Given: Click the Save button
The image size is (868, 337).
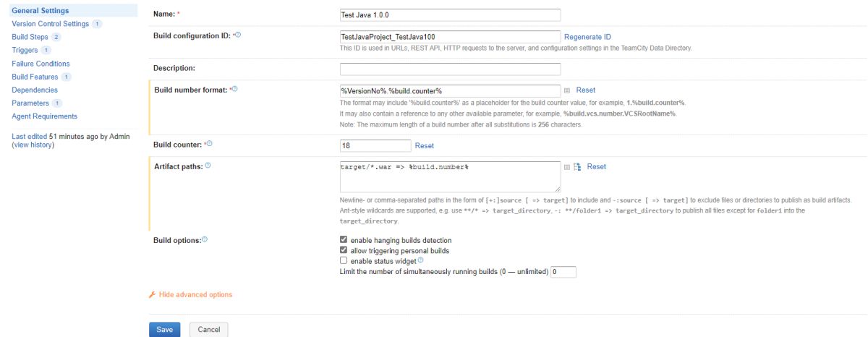Looking at the screenshot, I should (x=164, y=329).
